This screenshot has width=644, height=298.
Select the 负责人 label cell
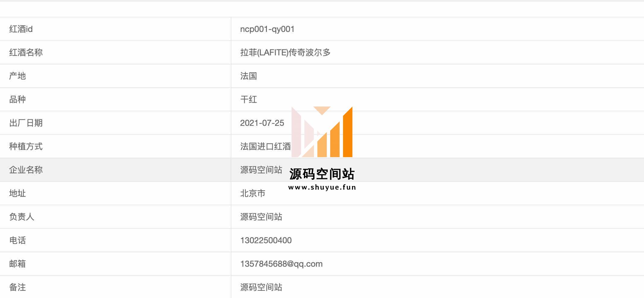pyautogui.click(x=115, y=217)
